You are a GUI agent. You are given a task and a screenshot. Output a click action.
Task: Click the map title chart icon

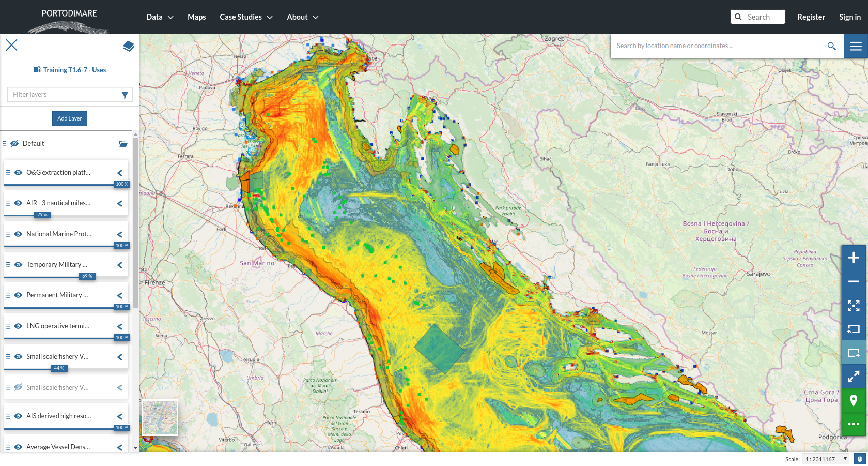(x=37, y=69)
